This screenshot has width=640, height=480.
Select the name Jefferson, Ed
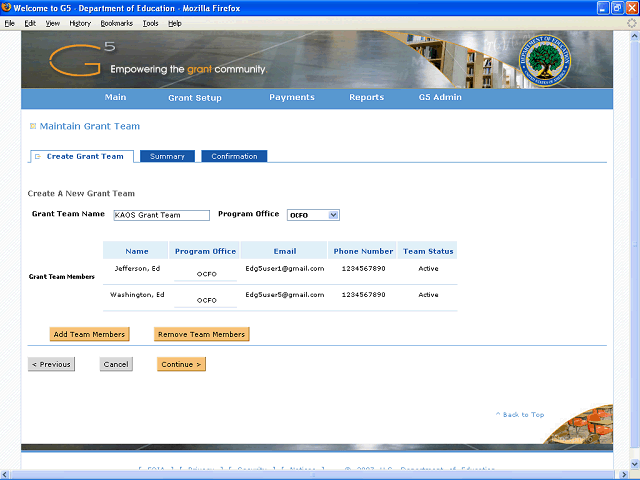137,269
